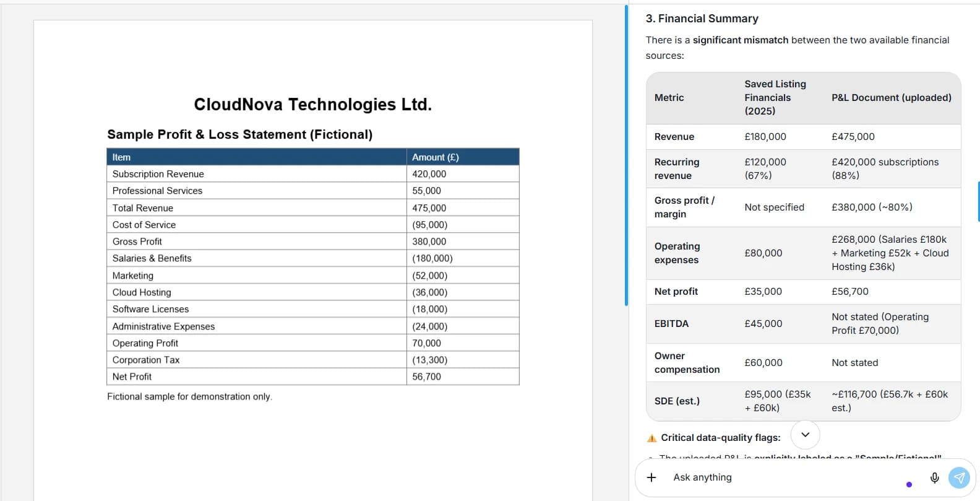This screenshot has height=501, width=980.
Task: Activate the microphone voice input icon
Action: pos(934,477)
